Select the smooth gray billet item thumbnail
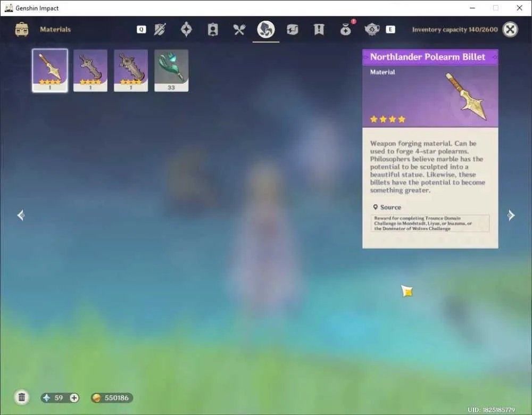This screenshot has height=415, width=532. (90, 71)
